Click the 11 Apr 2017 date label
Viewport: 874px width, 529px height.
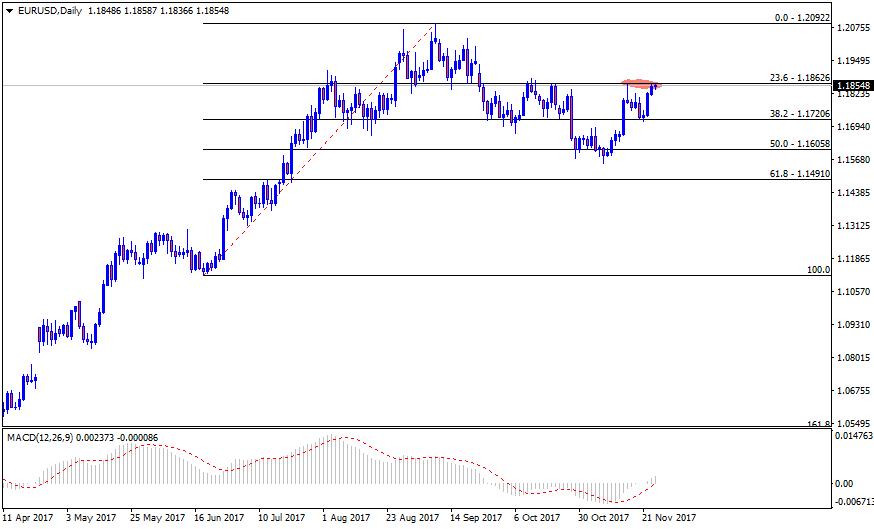[x=28, y=519]
